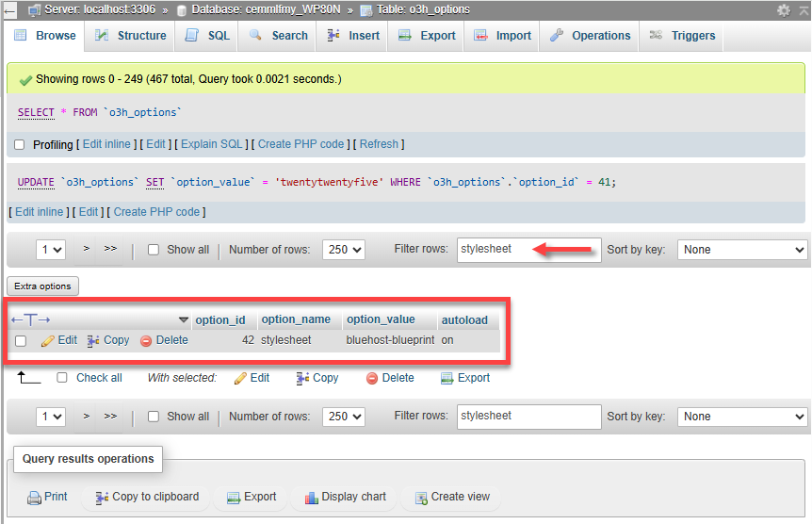Sort by the option_name column header
This screenshot has height=524, width=812.
tap(296, 319)
